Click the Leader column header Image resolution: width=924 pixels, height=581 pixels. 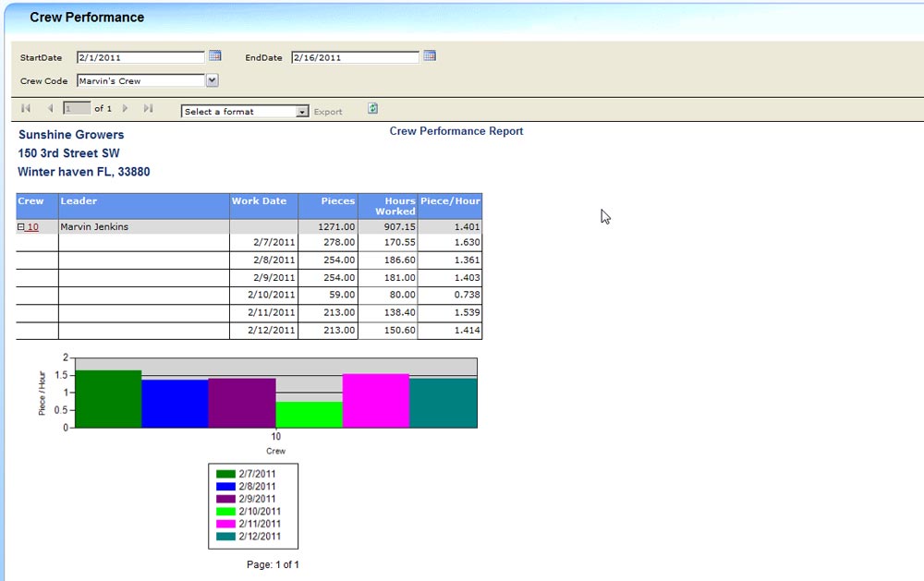click(x=144, y=206)
